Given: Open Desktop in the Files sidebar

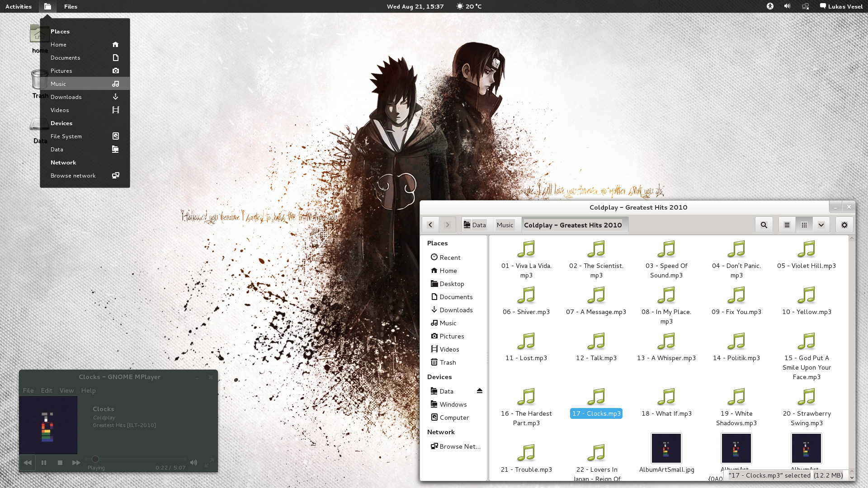Looking at the screenshot, I should pyautogui.click(x=453, y=283).
